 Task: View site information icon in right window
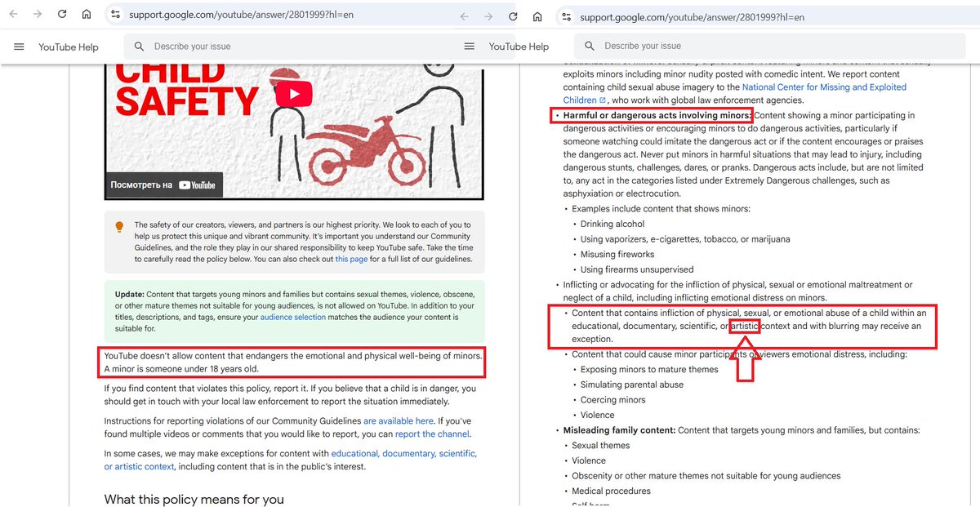(566, 16)
